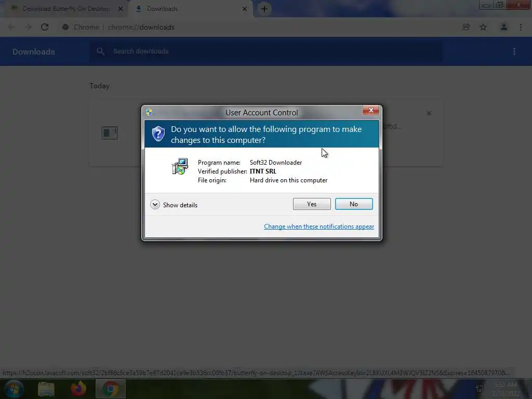Close the Downloads tab

click(245, 9)
